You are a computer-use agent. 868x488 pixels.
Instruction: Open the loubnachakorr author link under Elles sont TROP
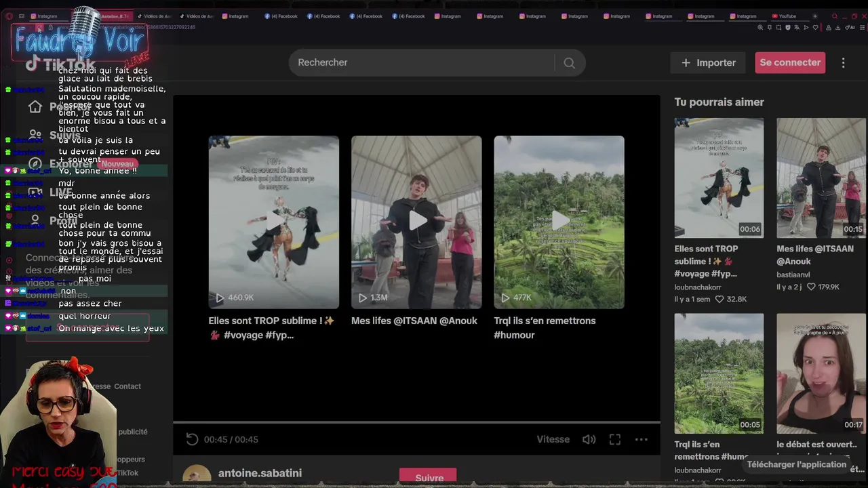point(698,287)
